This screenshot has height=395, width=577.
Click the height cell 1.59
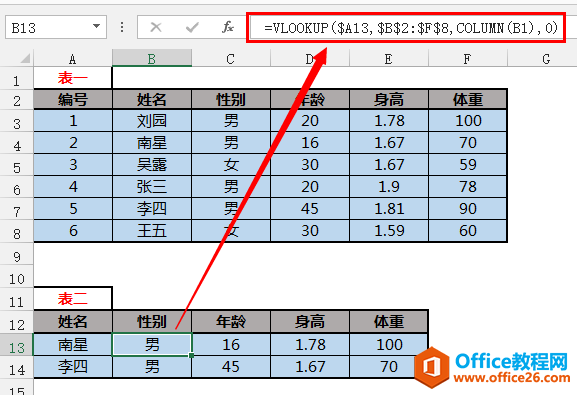[x=389, y=231]
